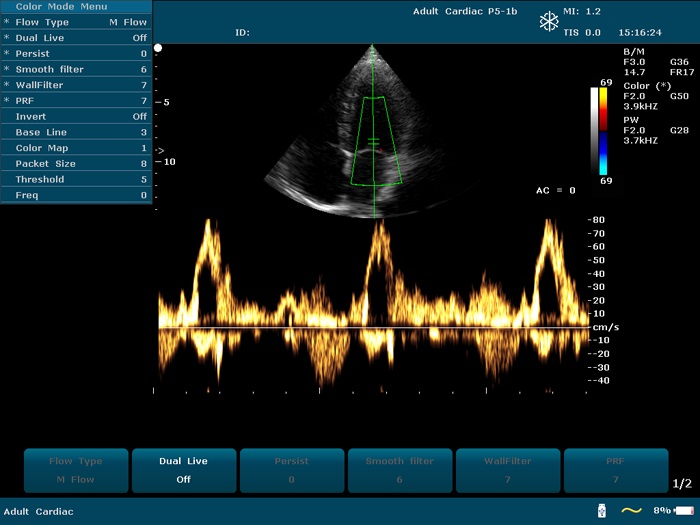Screen dimensions: 700x525
Task: Click the G50 color gain value
Action: point(679,96)
